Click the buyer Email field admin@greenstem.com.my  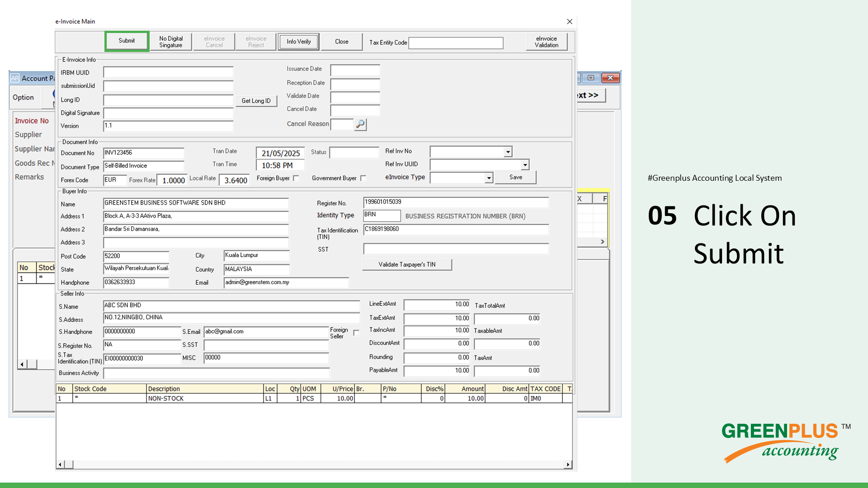pyautogui.click(x=286, y=283)
